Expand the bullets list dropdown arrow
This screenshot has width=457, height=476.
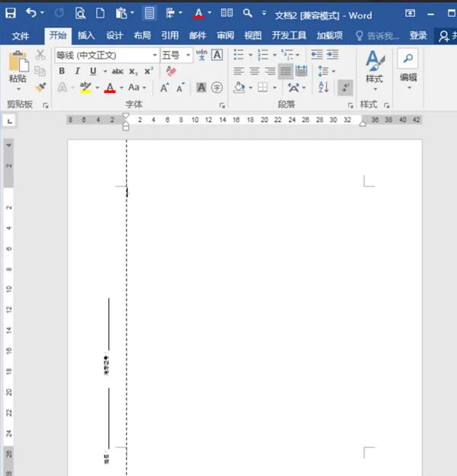click(251, 55)
